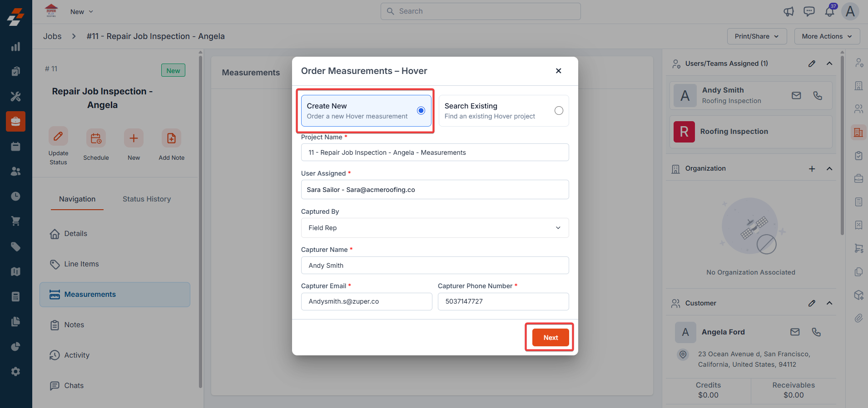This screenshot has height=408, width=868.
Task: Open the Captured By dropdown
Action: 435,228
